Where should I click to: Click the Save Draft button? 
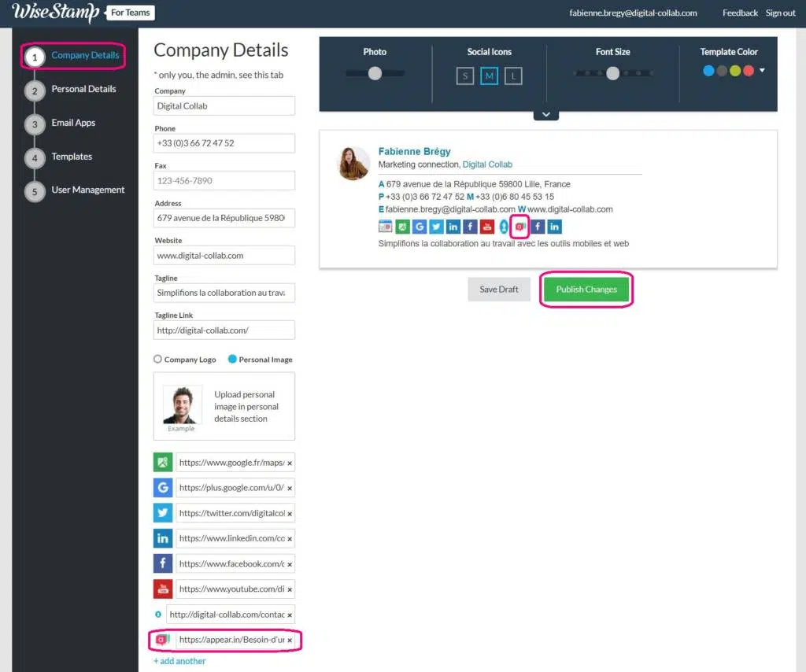click(498, 290)
